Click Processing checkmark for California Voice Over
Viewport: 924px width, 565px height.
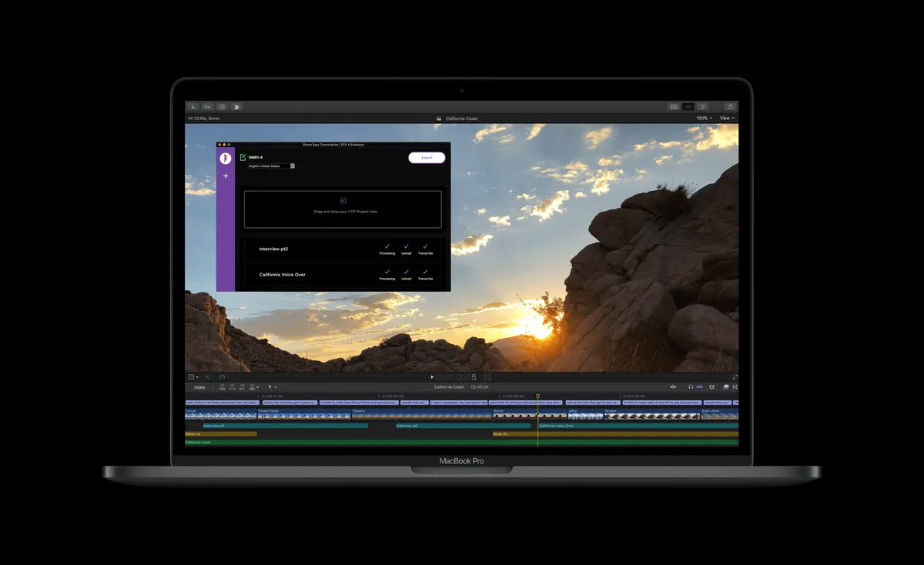[387, 272]
